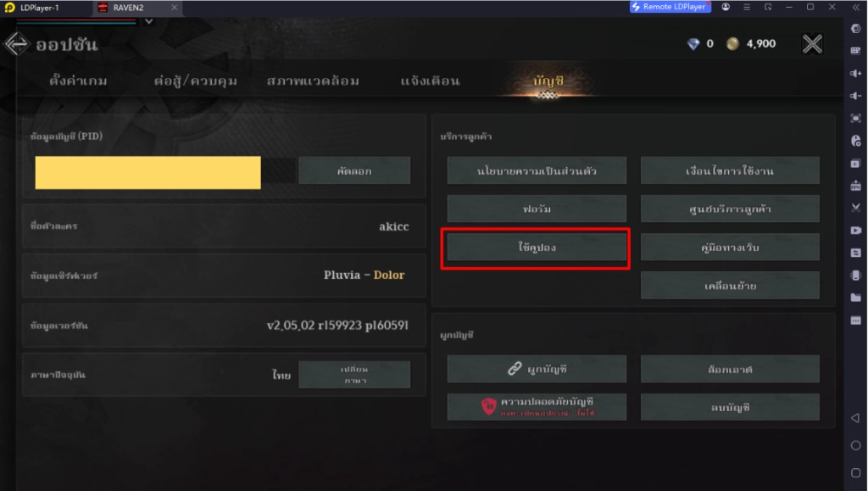Screen dimensions: 868x491
Task: Open LDPlayer hamburger menu in title bar
Action: click(747, 7)
